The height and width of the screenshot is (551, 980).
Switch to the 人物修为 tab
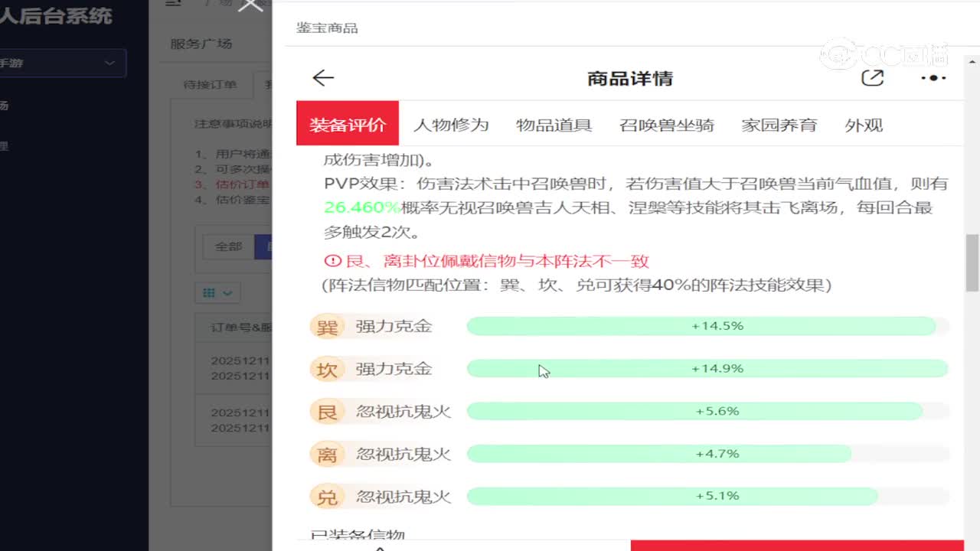point(452,126)
